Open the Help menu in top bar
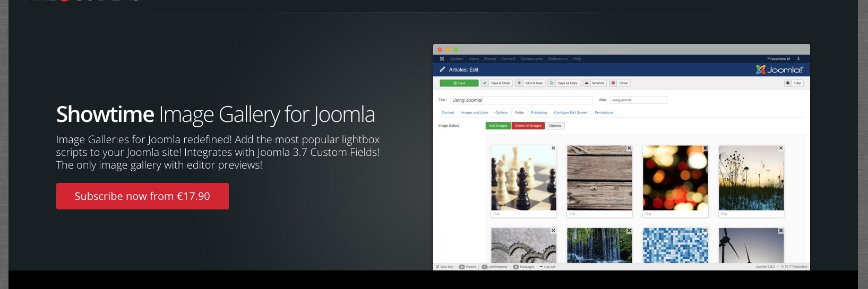Image resolution: width=868 pixels, height=289 pixels. [577, 59]
